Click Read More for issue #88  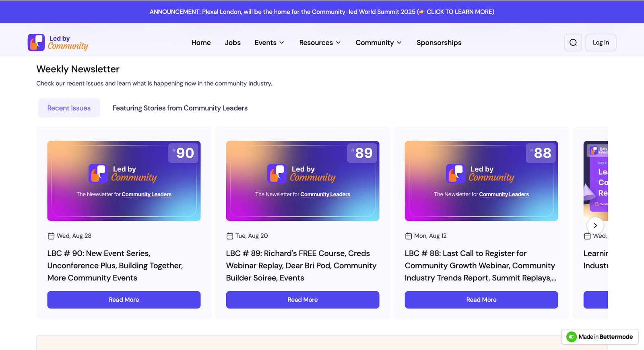(x=481, y=300)
